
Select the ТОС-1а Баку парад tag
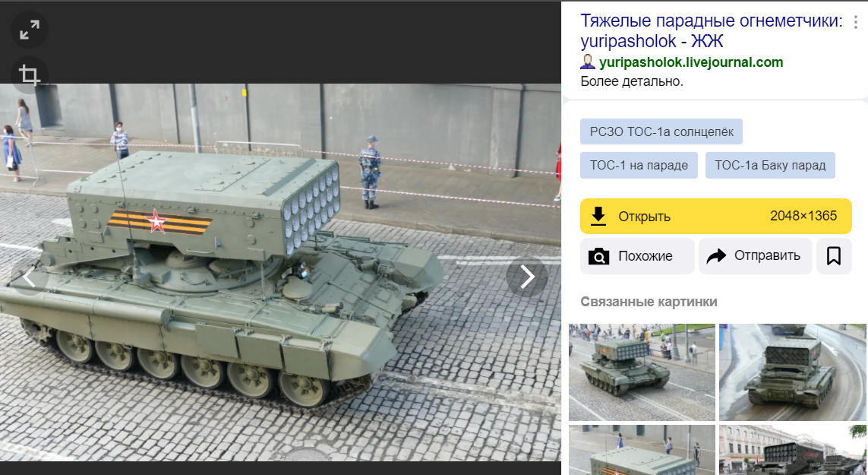point(770,165)
